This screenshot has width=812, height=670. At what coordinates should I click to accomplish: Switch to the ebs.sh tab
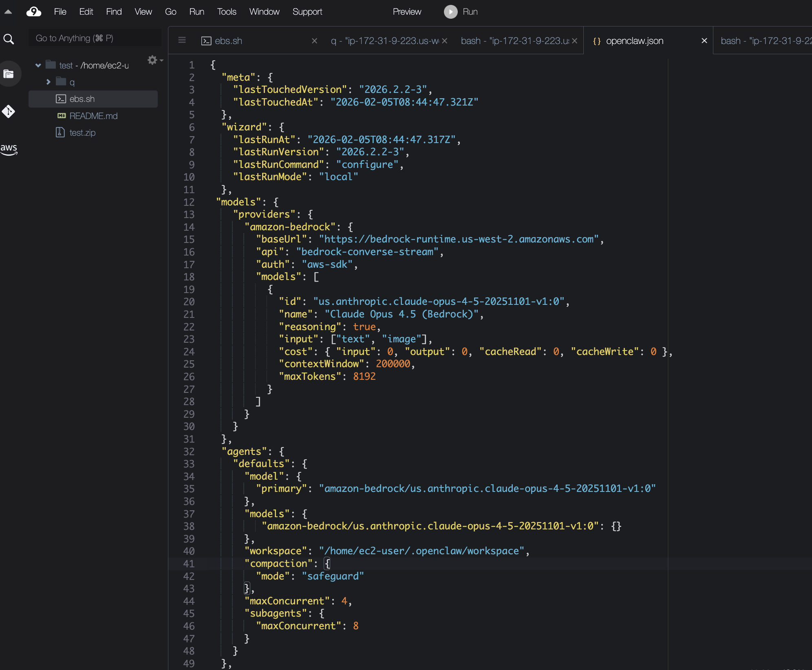click(x=228, y=41)
